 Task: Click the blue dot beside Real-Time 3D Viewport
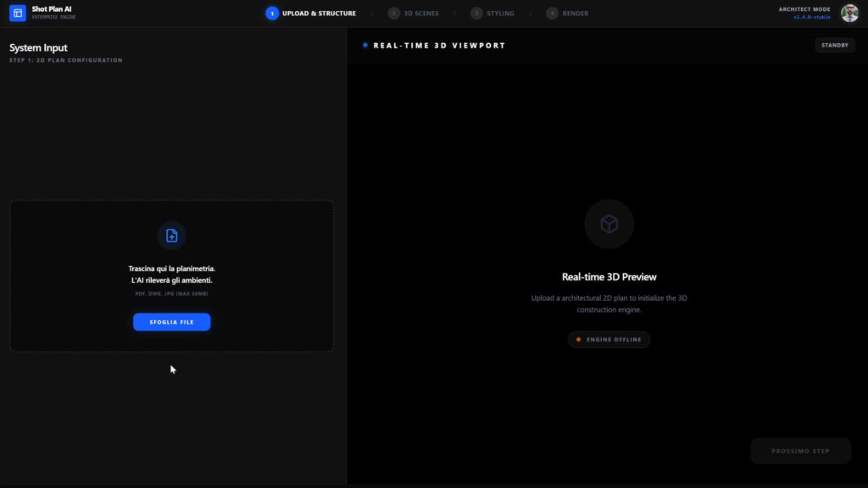click(365, 45)
